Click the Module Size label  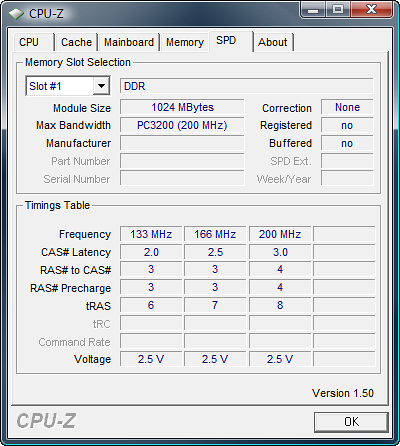tap(82, 108)
